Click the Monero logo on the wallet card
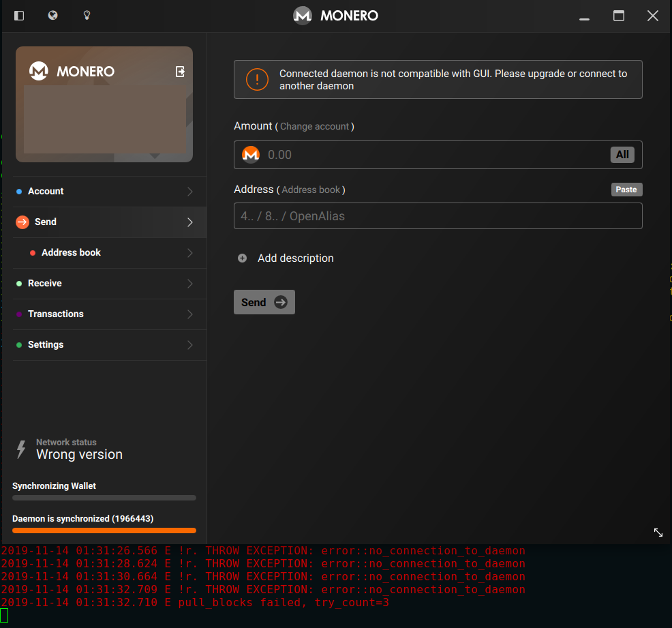This screenshot has width=672, height=628. 39,71
